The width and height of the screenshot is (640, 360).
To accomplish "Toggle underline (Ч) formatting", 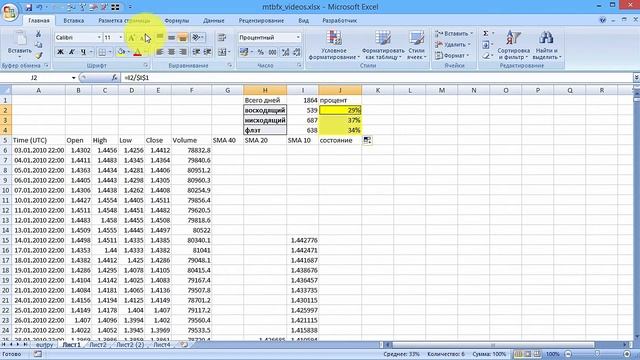I will [83, 52].
